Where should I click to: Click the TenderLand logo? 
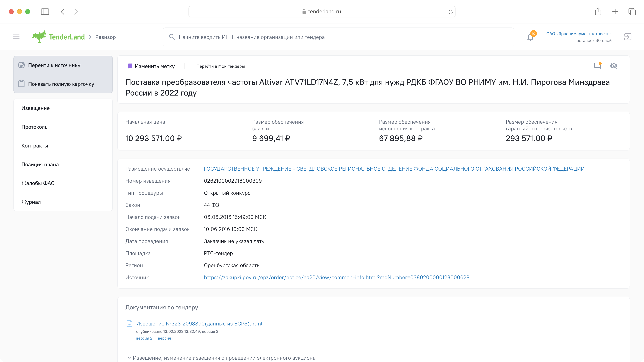pyautogui.click(x=59, y=37)
